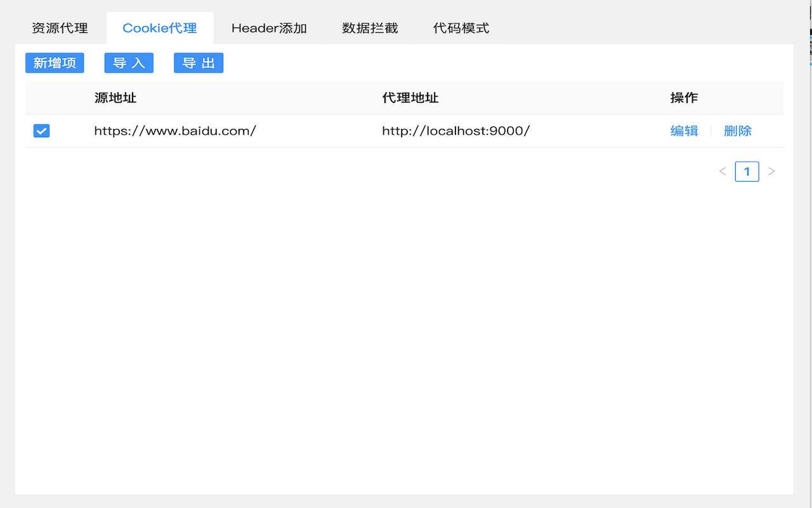Click the http://localhost:9000/ proxy address cell
The height and width of the screenshot is (508, 812).
[456, 131]
